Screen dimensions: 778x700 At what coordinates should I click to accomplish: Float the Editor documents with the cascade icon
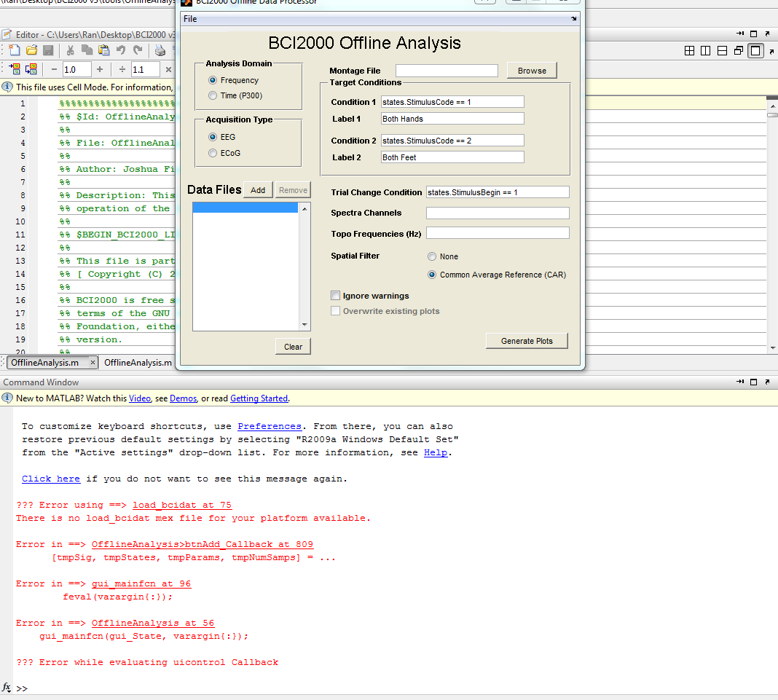coord(739,50)
